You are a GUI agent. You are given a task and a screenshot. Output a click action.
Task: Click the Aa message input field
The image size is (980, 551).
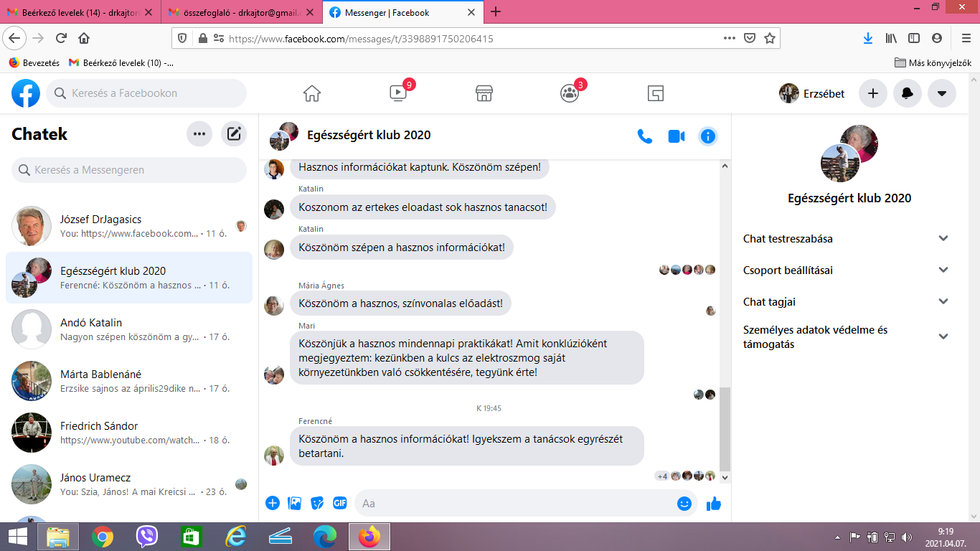517,503
